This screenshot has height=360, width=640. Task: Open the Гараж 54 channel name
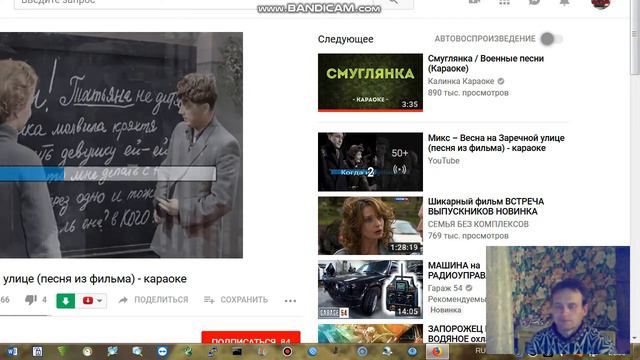tap(445, 288)
